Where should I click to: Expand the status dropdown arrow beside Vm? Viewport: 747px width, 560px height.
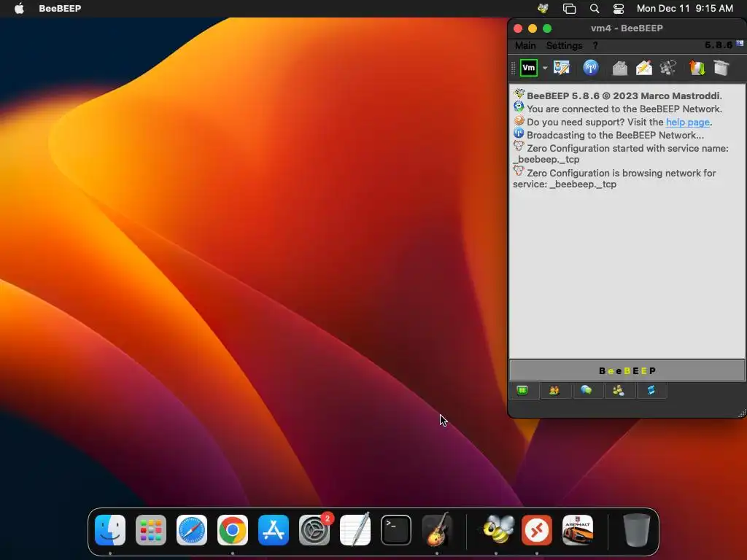click(544, 68)
